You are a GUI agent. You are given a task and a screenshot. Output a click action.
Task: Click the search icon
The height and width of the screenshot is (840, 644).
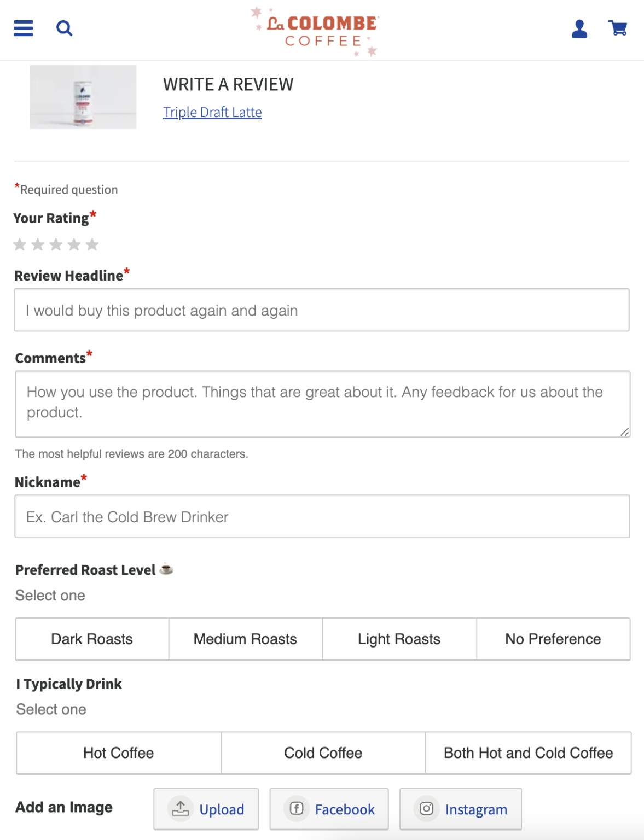pos(64,28)
